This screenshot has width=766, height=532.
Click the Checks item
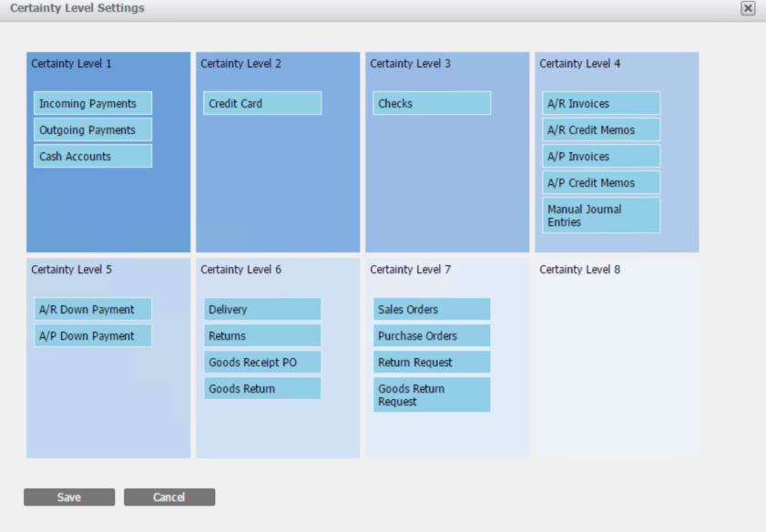(432, 104)
